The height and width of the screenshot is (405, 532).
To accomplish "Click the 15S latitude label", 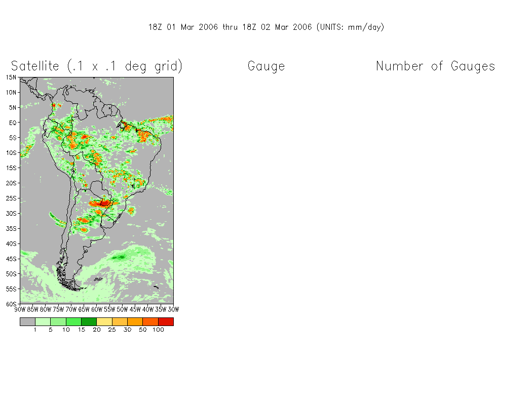I will (11, 168).
